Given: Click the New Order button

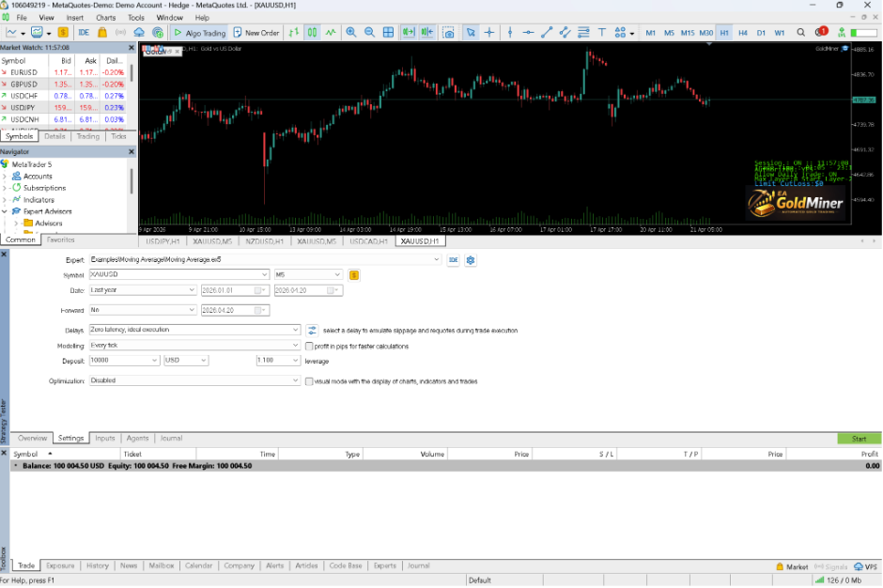Looking at the screenshot, I should click(256, 33).
